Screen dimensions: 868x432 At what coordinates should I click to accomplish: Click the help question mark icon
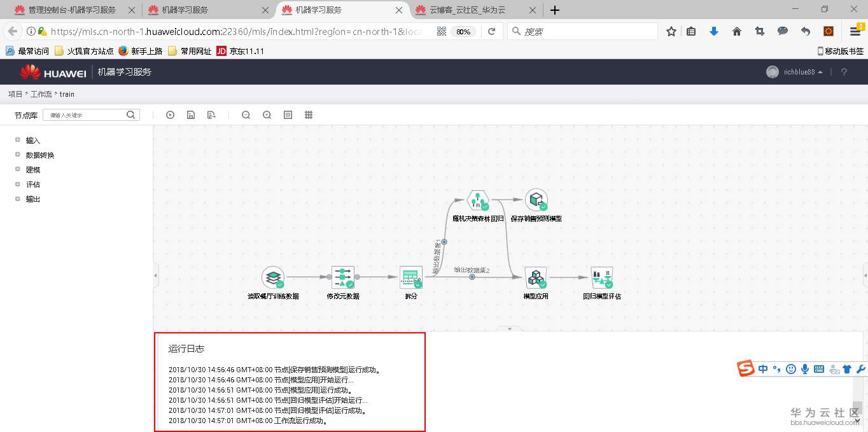(844, 72)
